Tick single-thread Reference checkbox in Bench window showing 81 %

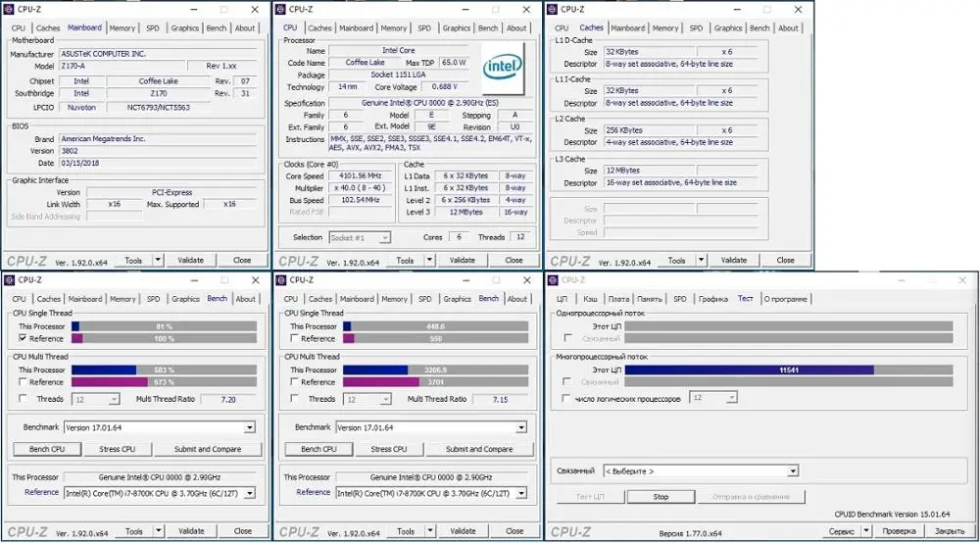[24, 338]
